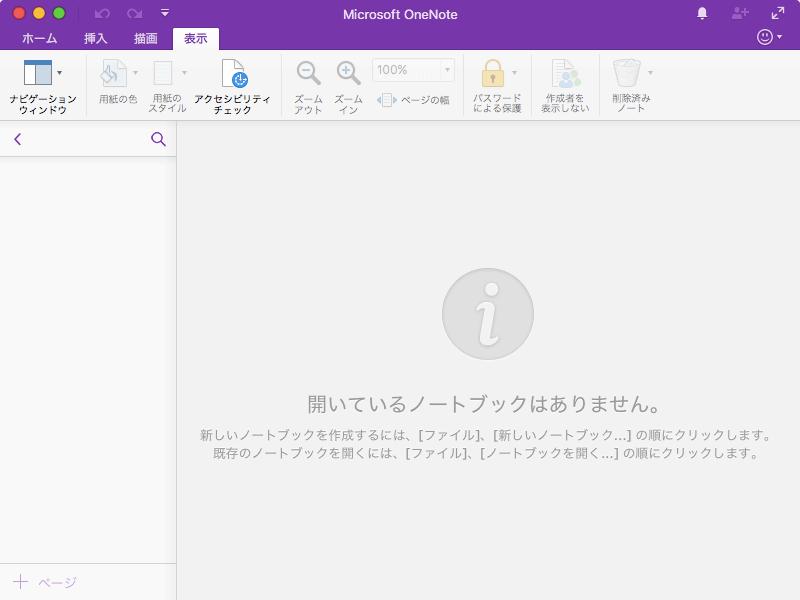Run the アクセシビリティ チェック tool
Viewport: 800px width, 600px height.
coord(233,87)
